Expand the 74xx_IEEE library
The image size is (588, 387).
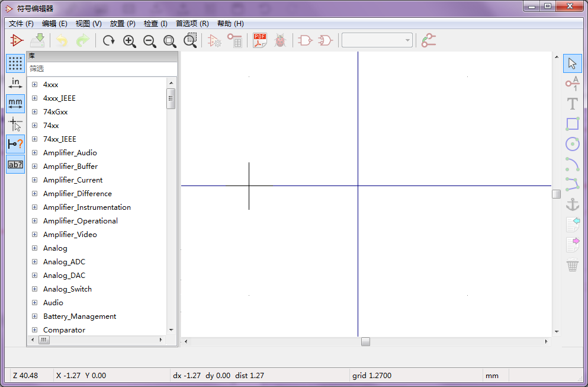click(34, 139)
